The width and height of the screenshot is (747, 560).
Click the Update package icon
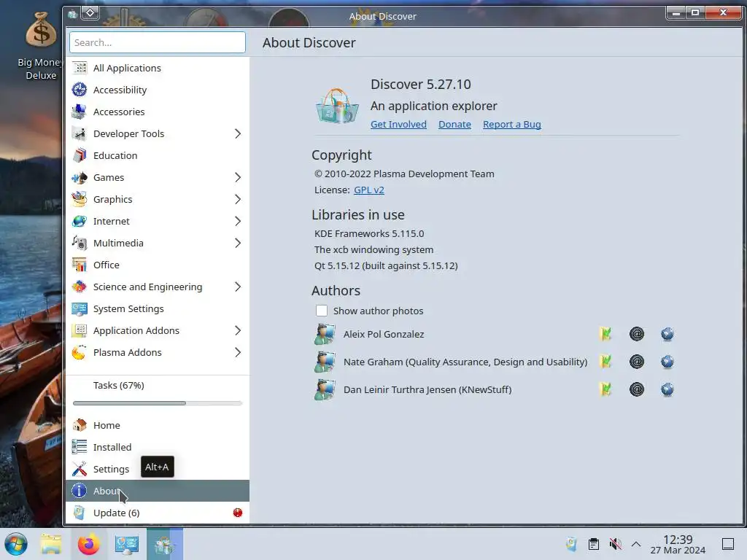80,513
